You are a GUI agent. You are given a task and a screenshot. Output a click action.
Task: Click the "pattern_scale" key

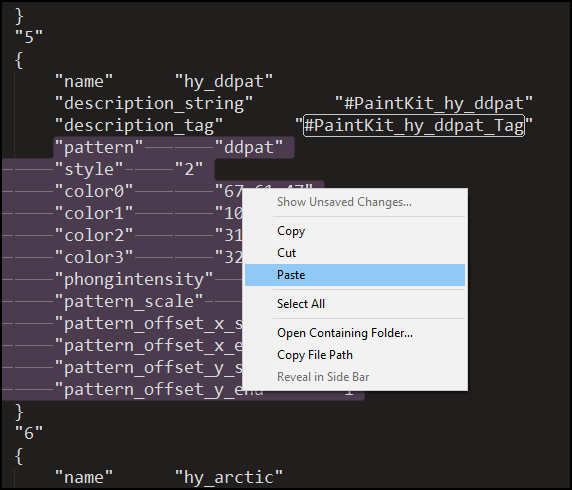[128, 301]
